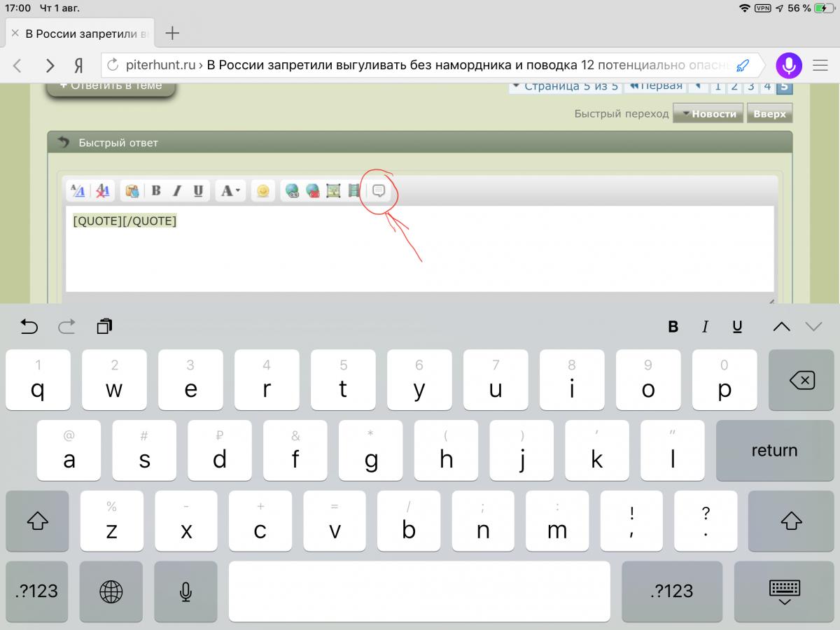Open the Новости quick jump dropdown
Screen dimensions: 840x630
(708, 114)
